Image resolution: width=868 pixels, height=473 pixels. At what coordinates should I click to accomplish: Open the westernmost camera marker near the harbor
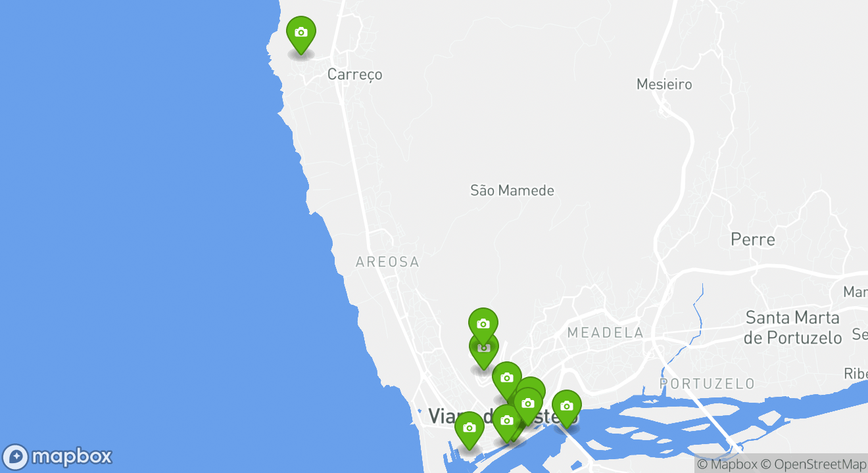pos(470,429)
